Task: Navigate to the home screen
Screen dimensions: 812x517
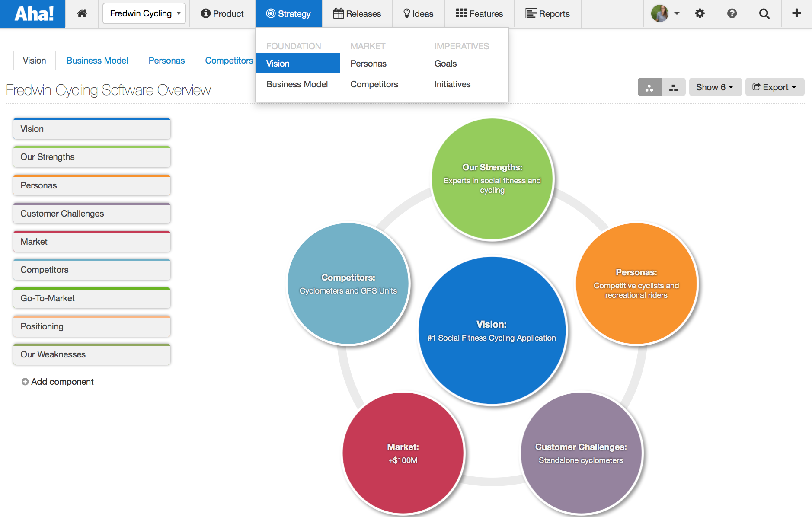Action: pyautogui.click(x=82, y=13)
